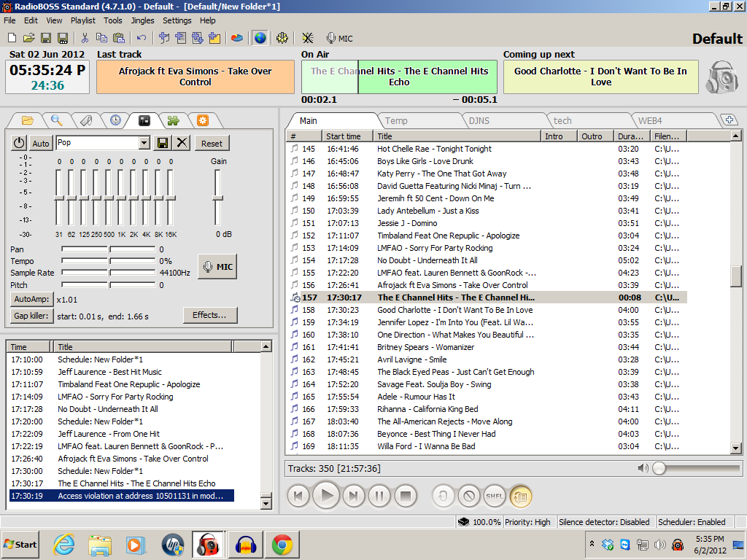Viewport: 747px width, 560px height.
Task: Adjust the 16K equalizer band slider
Action: click(171, 198)
